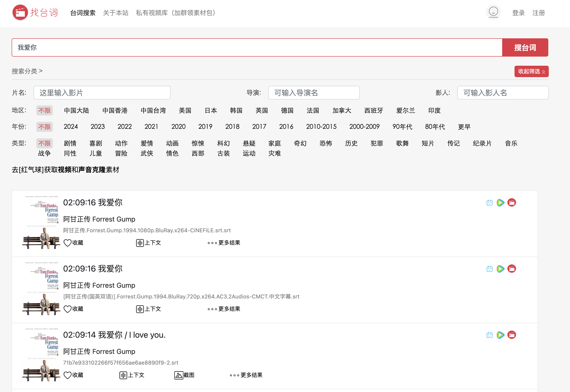Image resolution: width=570 pixels, height=392 pixels.
Task: Select 不限 in the 年份 year filter
Action: (x=45, y=127)
